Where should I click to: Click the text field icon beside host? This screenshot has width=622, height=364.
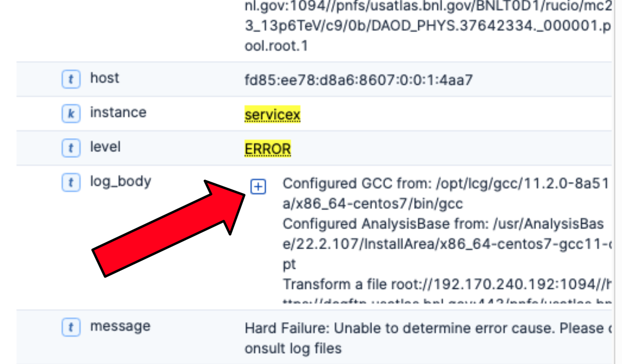pyautogui.click(x=70, y=78)
